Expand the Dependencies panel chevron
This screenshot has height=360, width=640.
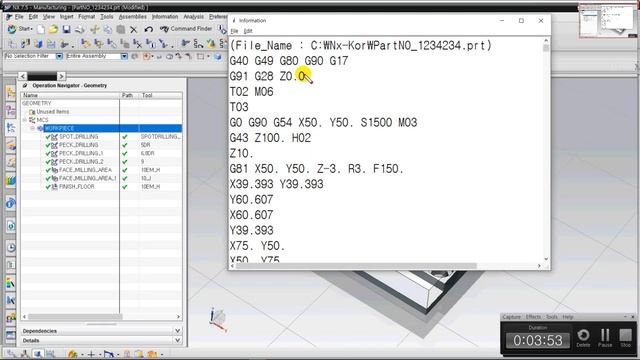tap(178, 331)
